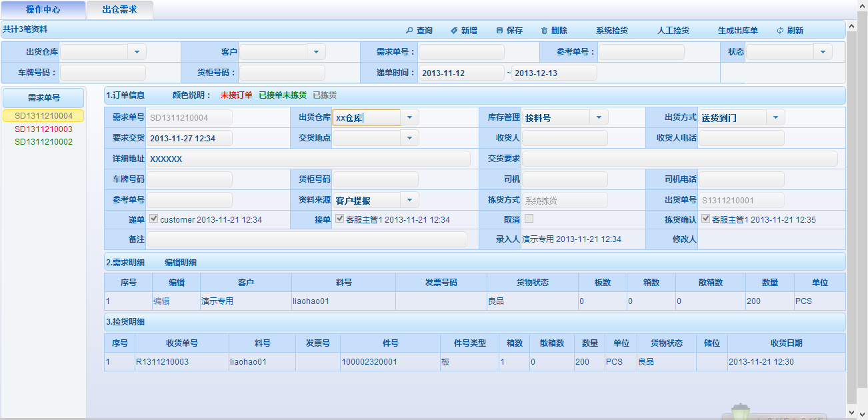Click 人工拣货 in the toolbar
The image size is (868, 420).
click(673, 31)
